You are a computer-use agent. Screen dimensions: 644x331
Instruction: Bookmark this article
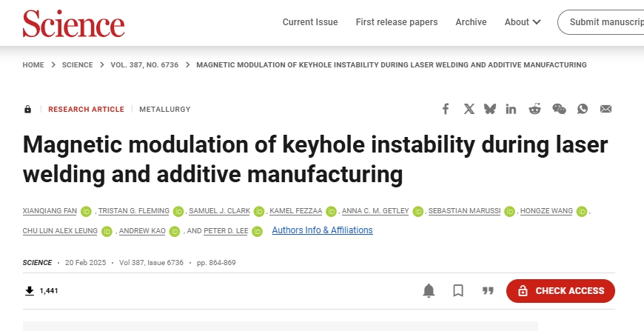point(458,290)
